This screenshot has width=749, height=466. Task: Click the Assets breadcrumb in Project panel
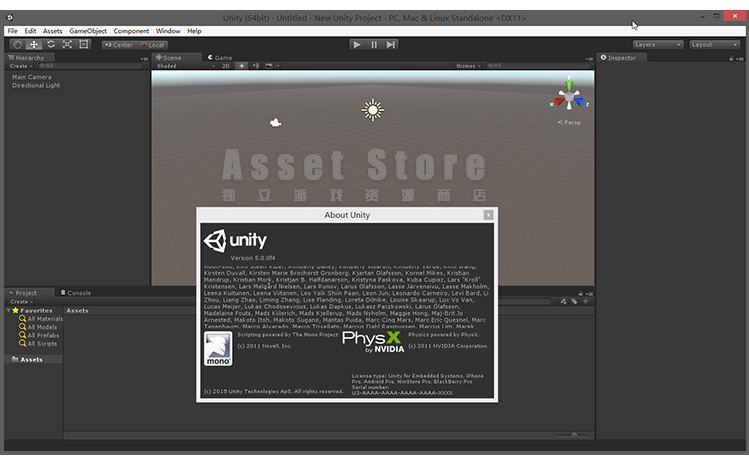click(77, 310)
